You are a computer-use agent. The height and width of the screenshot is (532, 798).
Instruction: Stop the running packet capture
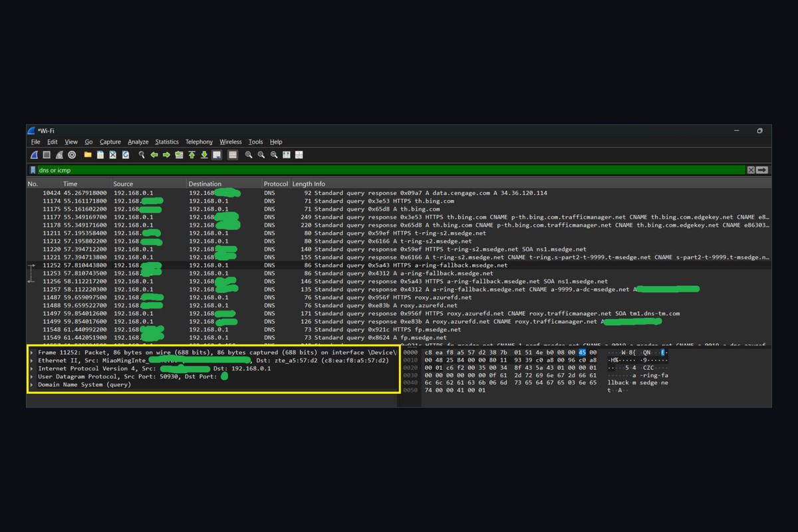click(47, 154)
